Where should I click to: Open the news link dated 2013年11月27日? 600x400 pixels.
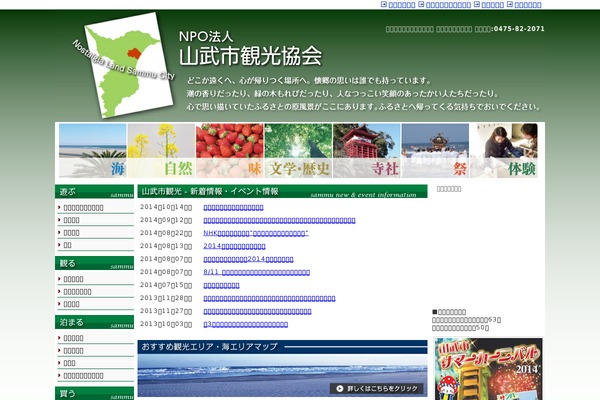click(257, 311)
